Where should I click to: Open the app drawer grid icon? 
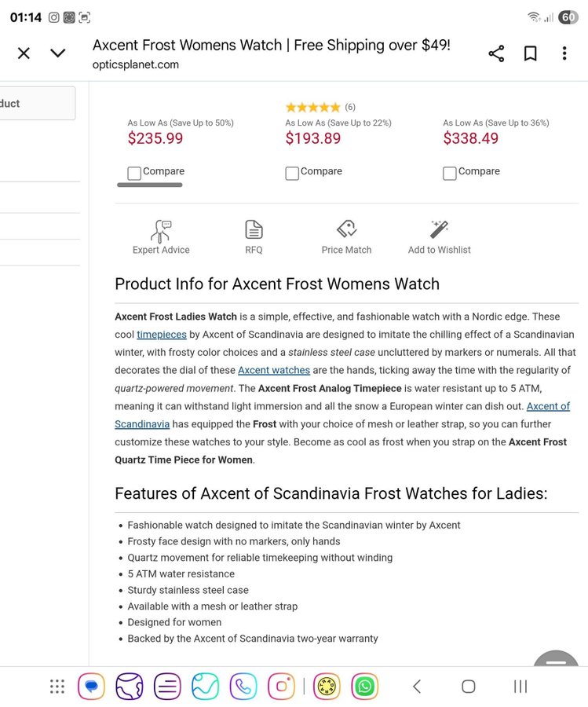coord(57,687)
